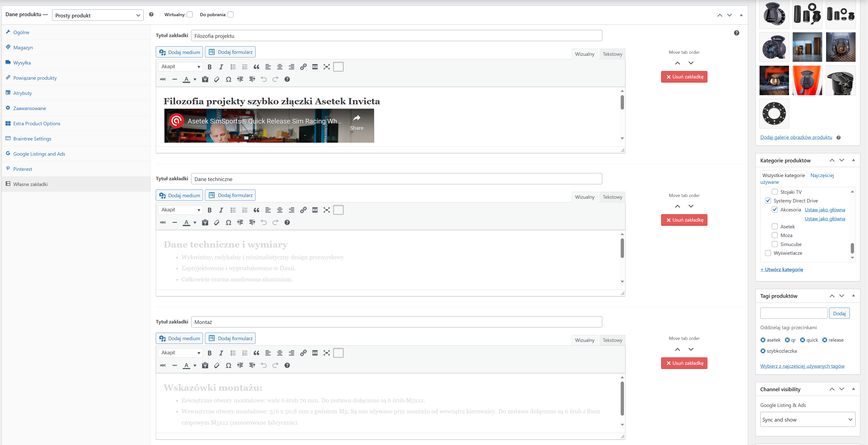Viewport: 868px width, 445px height.
Task: Open the Akapit paragraph style dropdown
Action: 180,67
